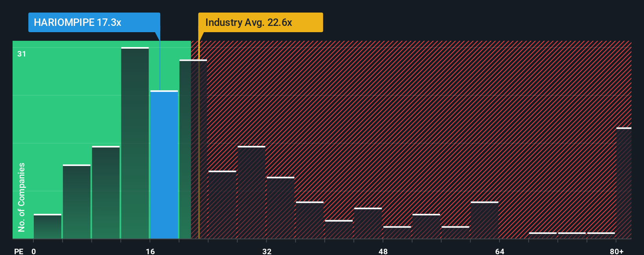This screenshot has width=644, height=255.
Task: Click the bar immediately left of PE 64
Action: [485, 220]
